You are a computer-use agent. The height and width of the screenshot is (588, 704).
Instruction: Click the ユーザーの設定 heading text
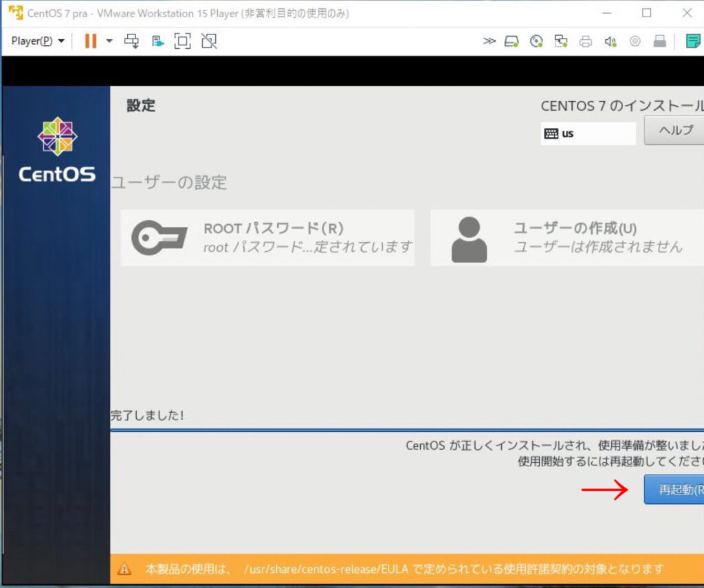pyautogui.click(x=169, y=182)
